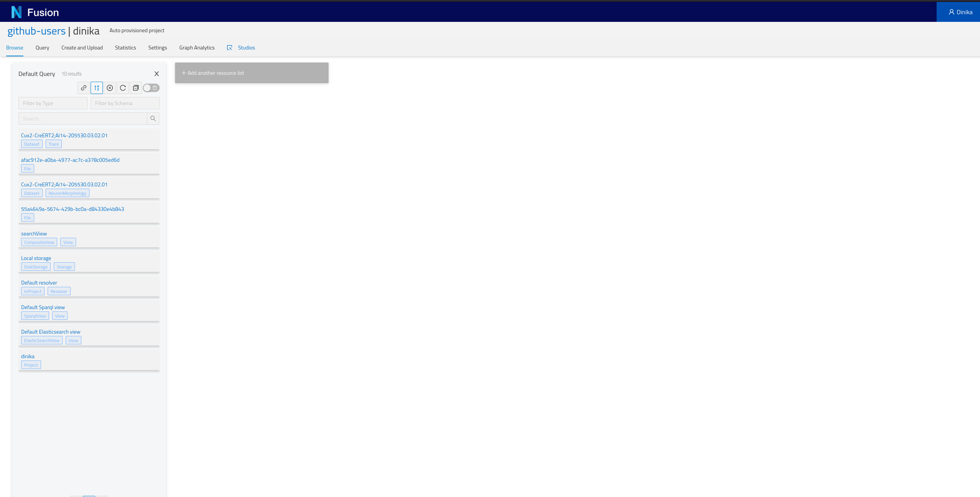Open the Filter by Schema dropdown

(x=124, y=103)
